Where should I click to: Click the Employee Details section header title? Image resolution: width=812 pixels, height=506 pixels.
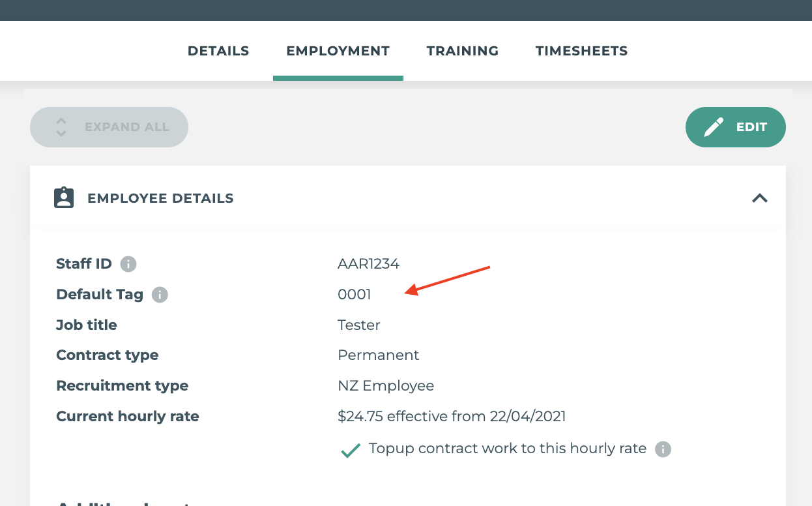[x=160, y=198]
